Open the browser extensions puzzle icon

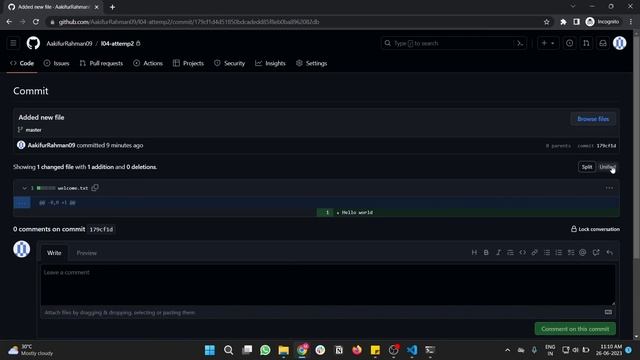pyautogui.click(x=563, y=22)
